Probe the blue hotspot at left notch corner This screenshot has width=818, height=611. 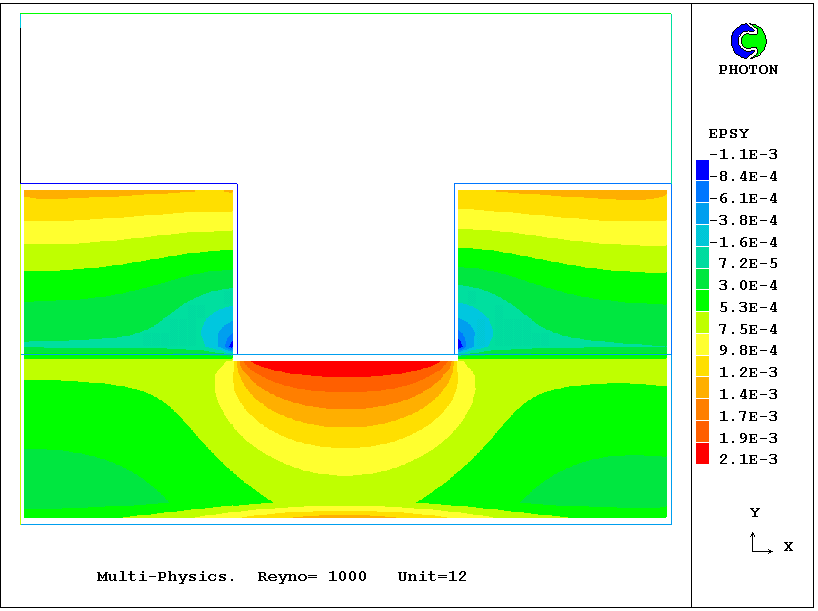(226, 335)
